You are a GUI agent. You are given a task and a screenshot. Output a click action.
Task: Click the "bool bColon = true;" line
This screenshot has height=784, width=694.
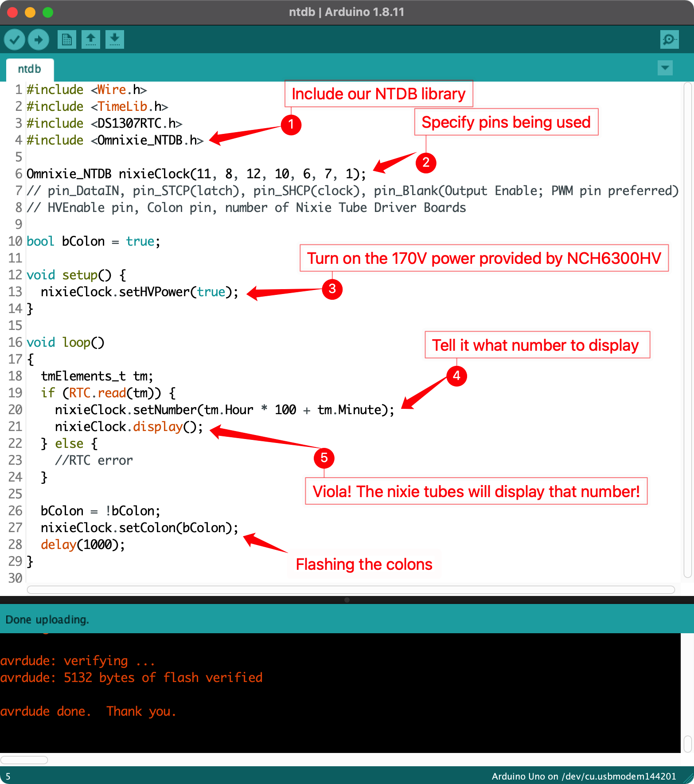94,241
